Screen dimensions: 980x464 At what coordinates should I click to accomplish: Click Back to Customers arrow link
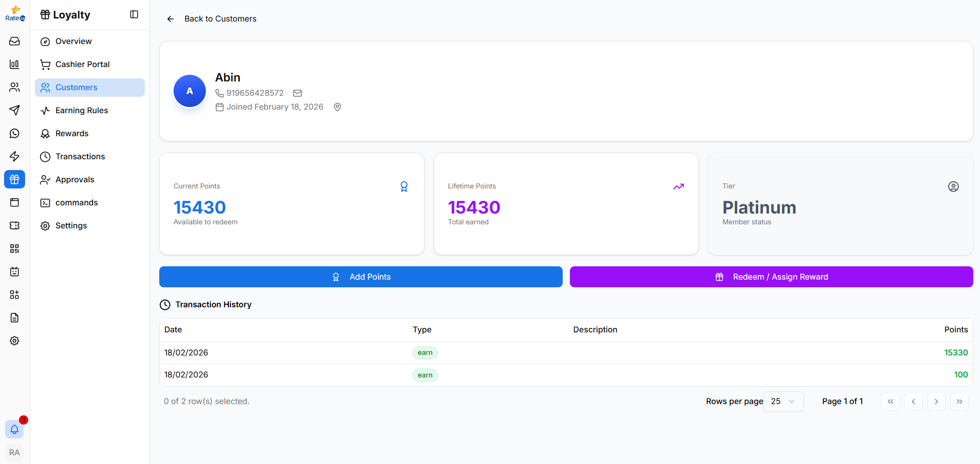pyautogui.click(x=170, y=18)
